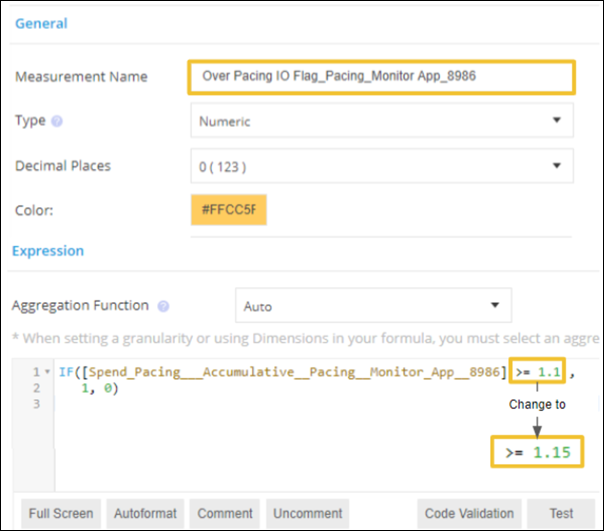
Task: Click the Comment button
Action: [x=225, y=514]
